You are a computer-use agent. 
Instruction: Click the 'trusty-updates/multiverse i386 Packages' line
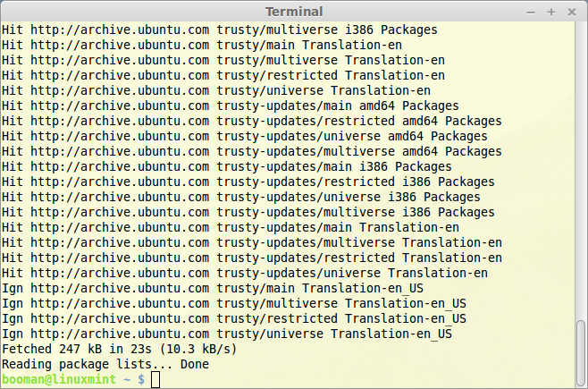248,212
